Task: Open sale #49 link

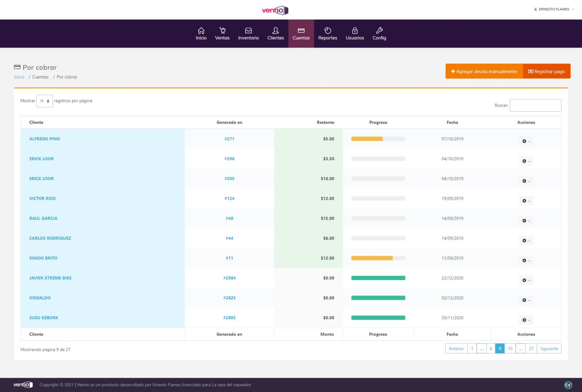Action: (229, 219)
